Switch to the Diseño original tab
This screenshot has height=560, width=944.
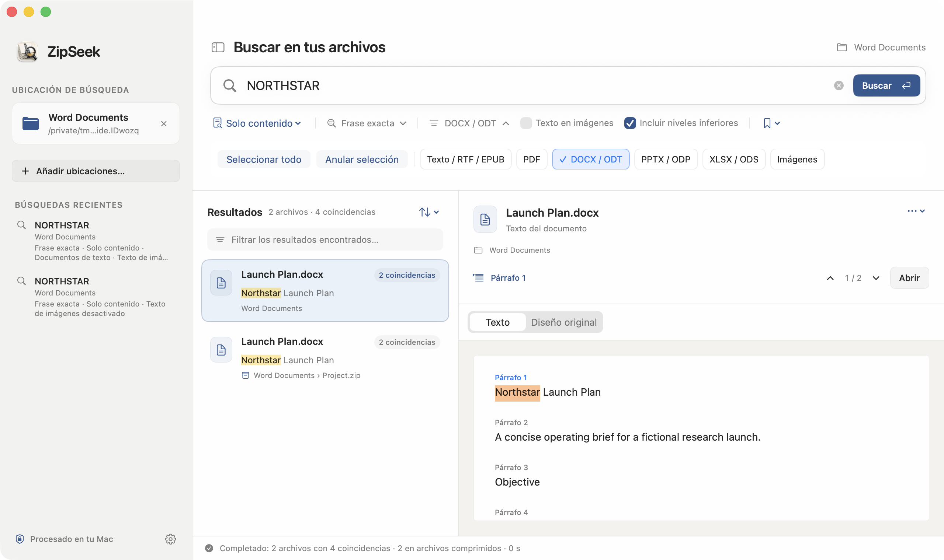tap(564, 322)
